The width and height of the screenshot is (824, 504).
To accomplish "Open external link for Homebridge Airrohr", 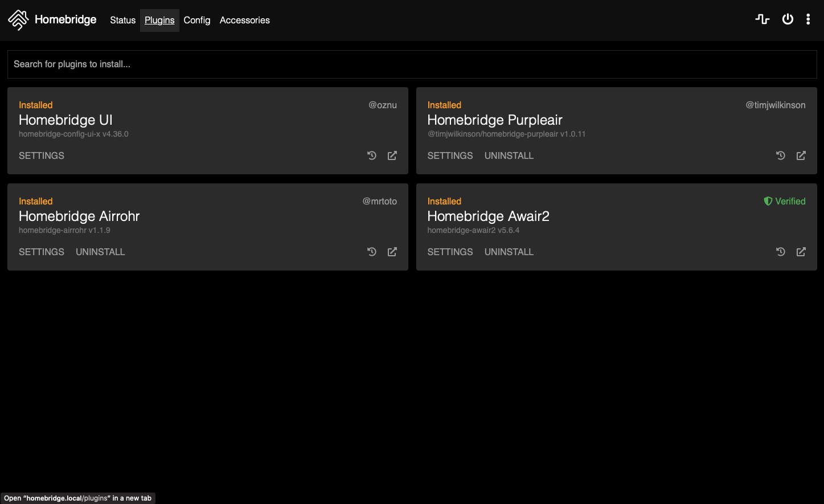I will click(392, 252).
